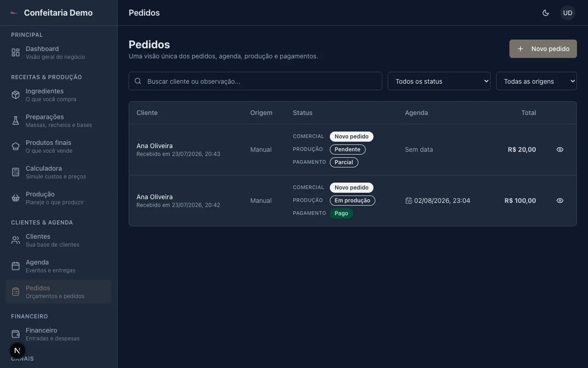The image size is (588, 368).
Task: Click the Ingredientes box icon
Action: pyautogui.click(x=16, y=95)
